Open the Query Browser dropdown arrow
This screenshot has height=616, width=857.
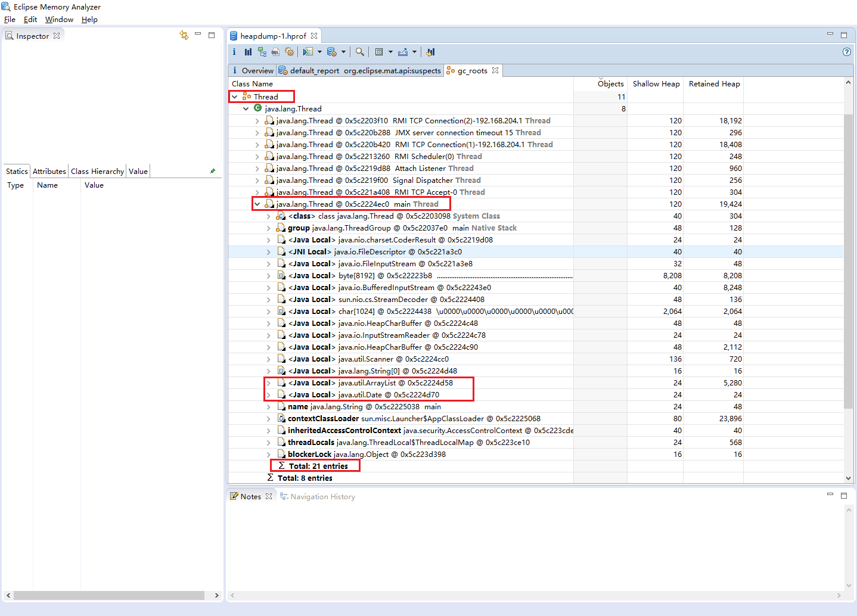tap(343, 52)
